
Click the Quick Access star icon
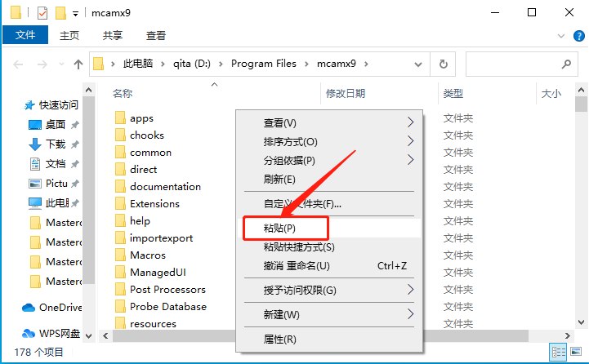coord(29,105)
